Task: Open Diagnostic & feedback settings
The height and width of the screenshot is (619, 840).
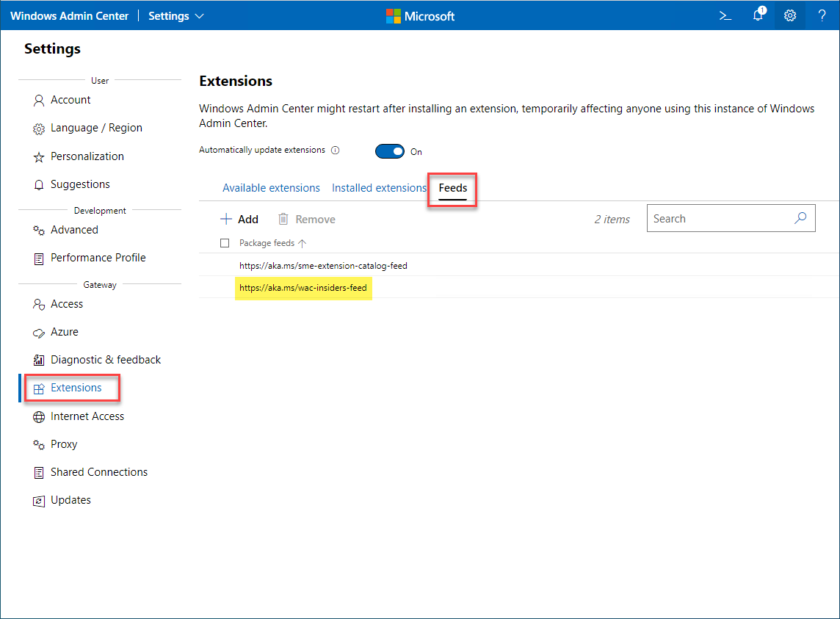Action: pyautogui.click(x=106, y=360)
